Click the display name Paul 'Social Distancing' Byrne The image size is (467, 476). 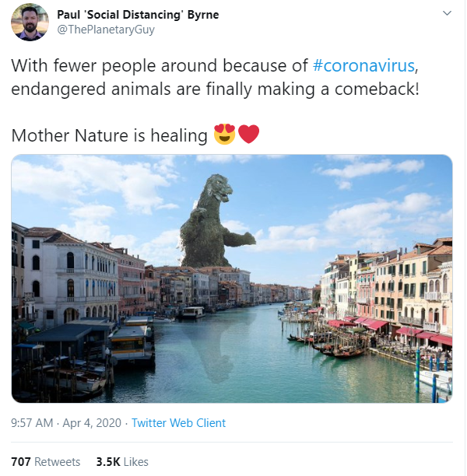pos(138,15)
